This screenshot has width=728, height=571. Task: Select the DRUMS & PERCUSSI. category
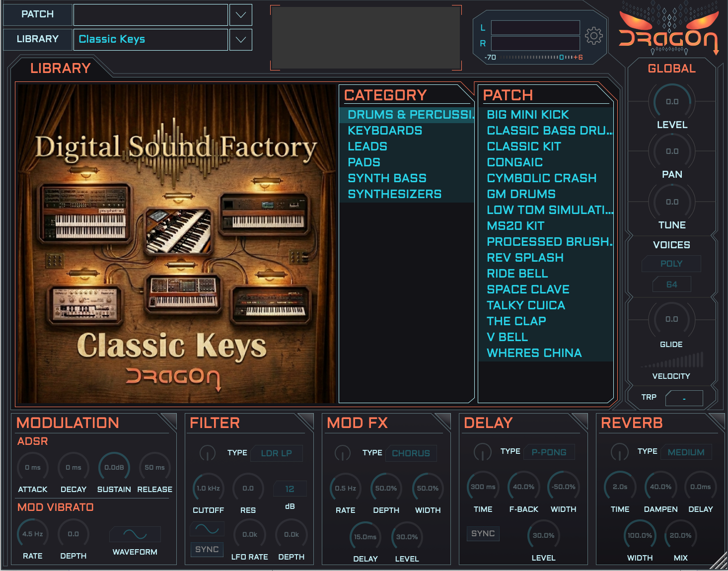[407, 115]
